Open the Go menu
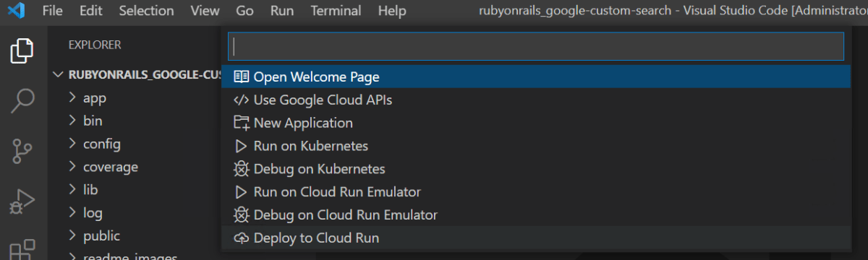This screenshot has width=868, height=260. click(245, 11)
